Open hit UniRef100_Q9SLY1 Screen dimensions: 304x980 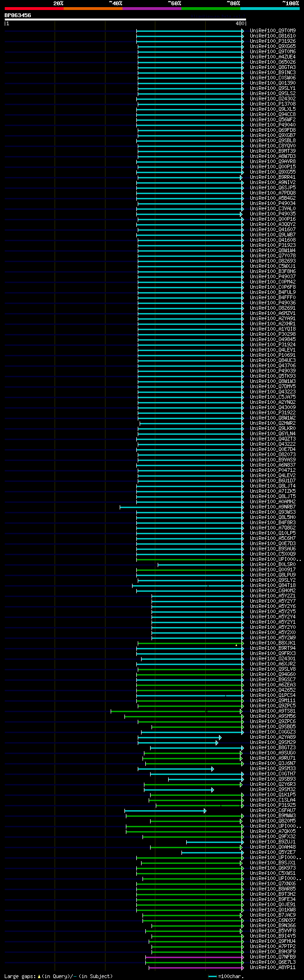(x=273, y=88)
